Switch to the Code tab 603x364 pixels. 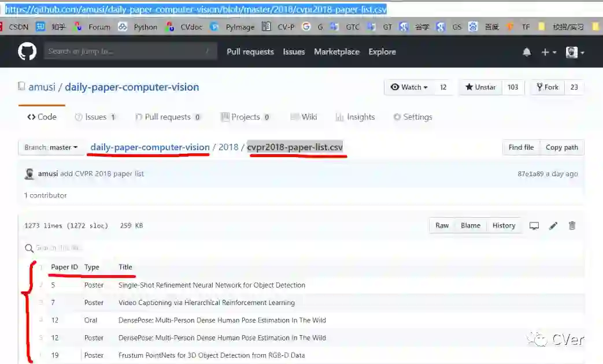tap(42, 117)
